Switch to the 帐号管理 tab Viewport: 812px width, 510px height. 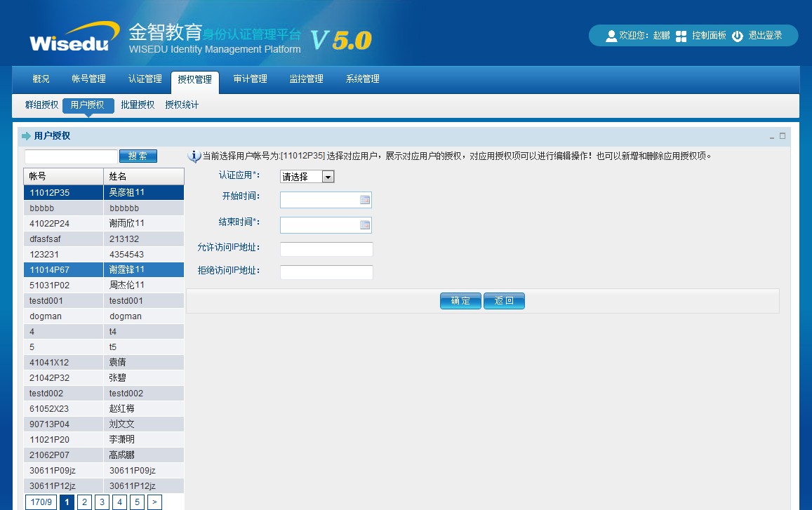(88, 79)
